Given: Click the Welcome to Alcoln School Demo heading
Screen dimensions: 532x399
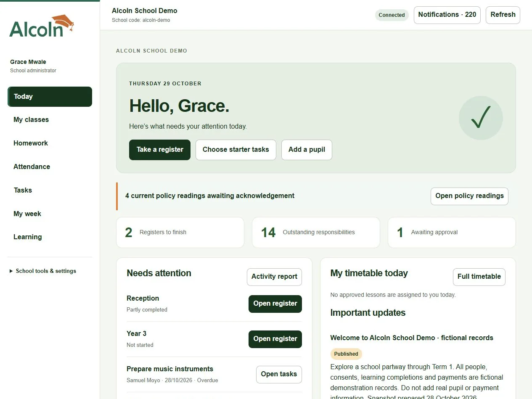Looking at the screenshot, I should [x=412, y=338].
